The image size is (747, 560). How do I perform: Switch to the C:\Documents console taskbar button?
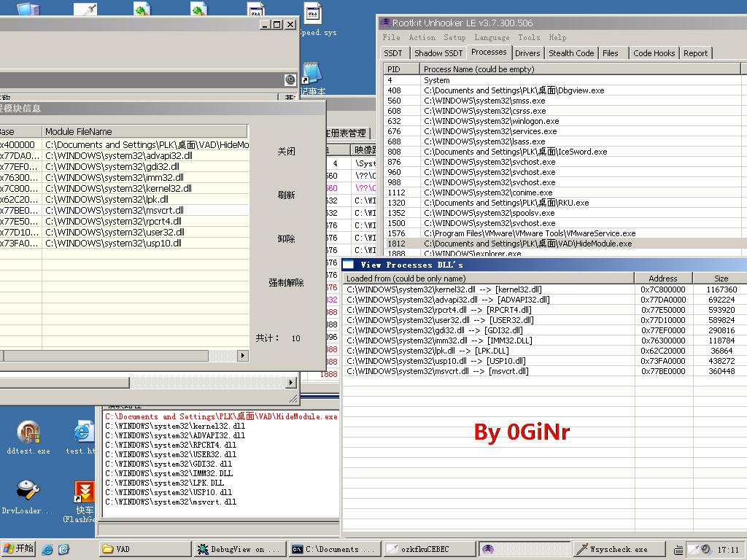click(x=336, y=549)
